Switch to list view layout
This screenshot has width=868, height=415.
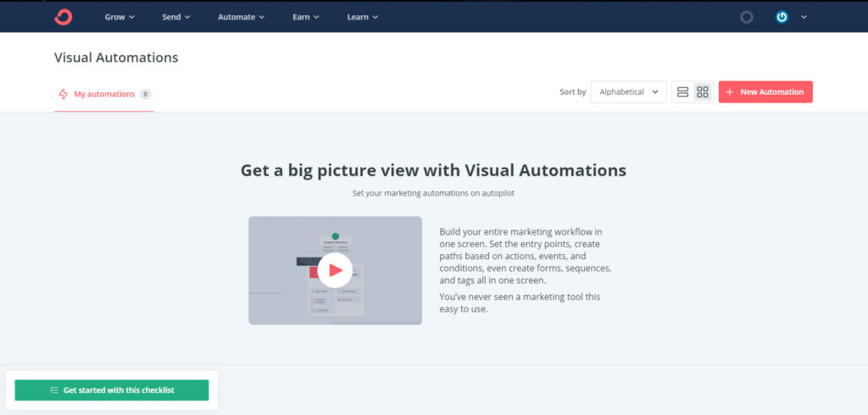(682, 92)
